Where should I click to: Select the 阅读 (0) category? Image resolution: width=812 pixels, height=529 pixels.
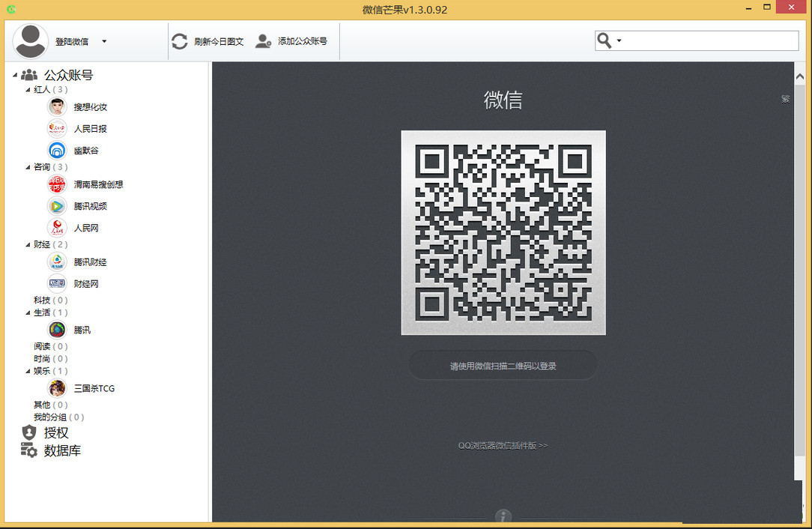[51, 346]
